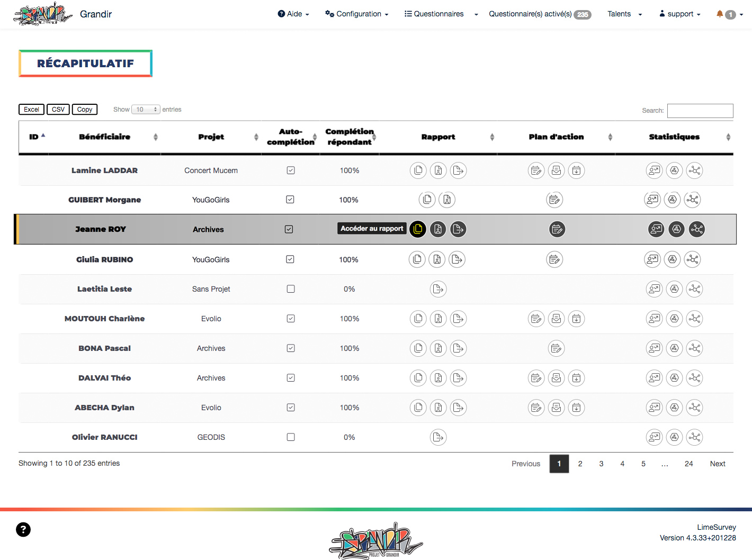
Task: Open the profile document report icon for BONA Pascal
Action: [438, 348]
